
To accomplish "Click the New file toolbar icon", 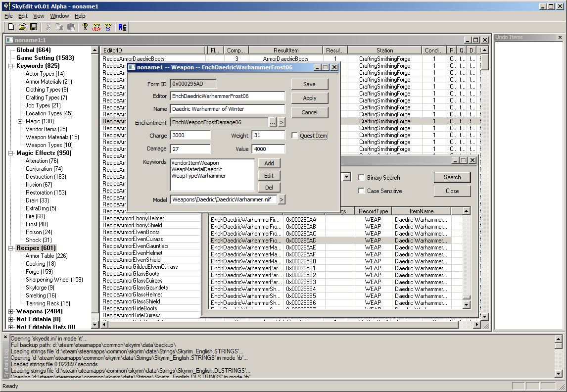I will [x=11, y=27].
